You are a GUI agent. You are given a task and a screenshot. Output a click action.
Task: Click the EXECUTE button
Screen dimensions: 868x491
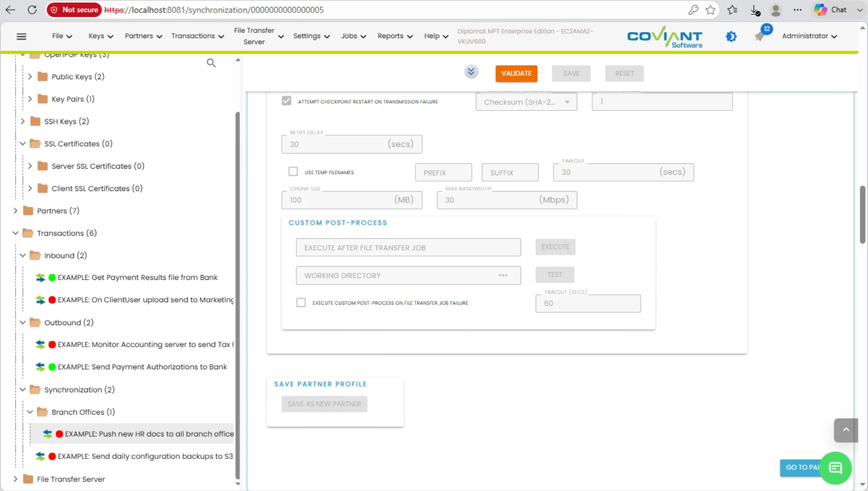point(555,247)
